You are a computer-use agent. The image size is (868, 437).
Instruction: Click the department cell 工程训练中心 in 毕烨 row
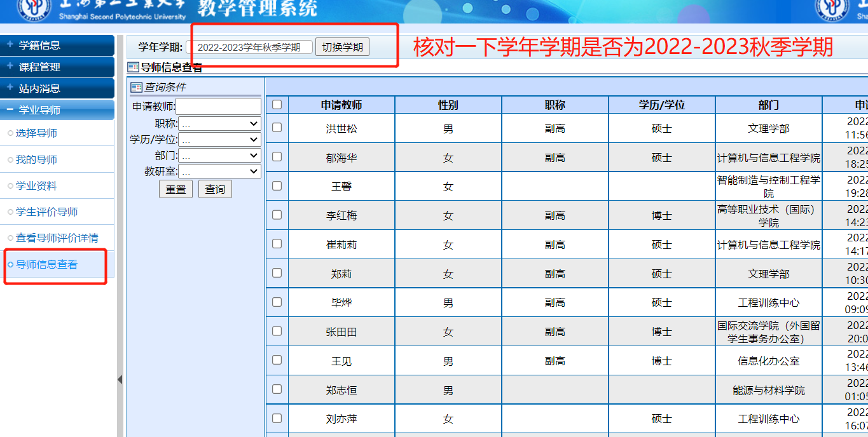point(769,303)
